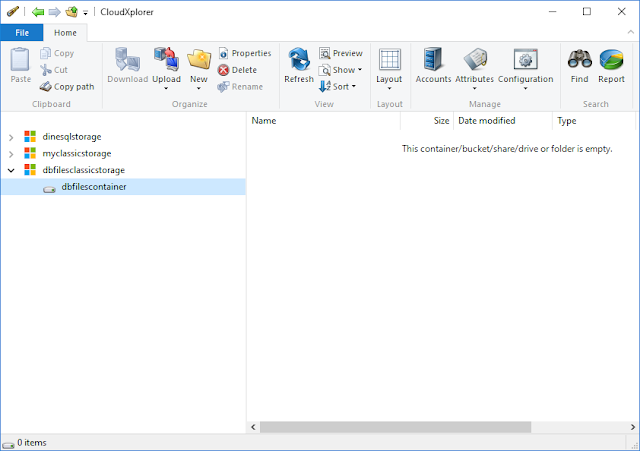Click the horizontal scrollbar right arrow
Viewport: 640px width, 451px height.
632,427
